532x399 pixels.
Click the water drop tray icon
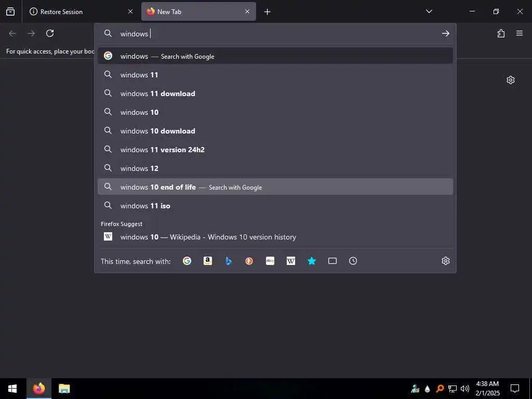tap(428, 389)
